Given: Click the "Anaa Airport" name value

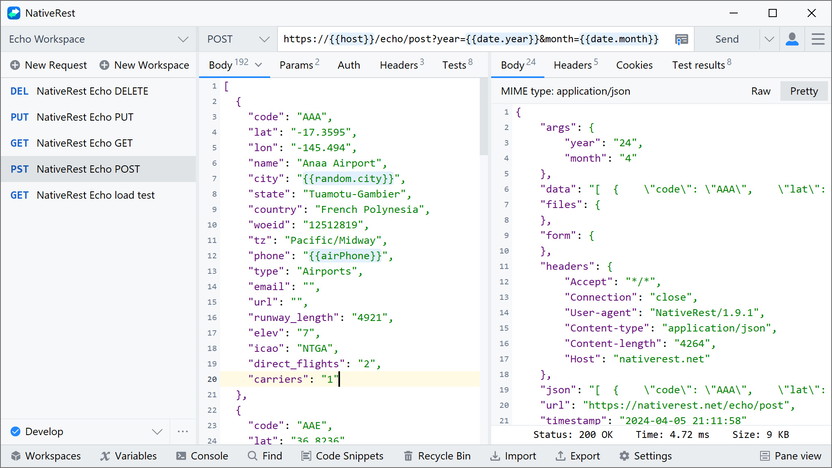Looking at the screenshot, I should (x=340, y=163).
